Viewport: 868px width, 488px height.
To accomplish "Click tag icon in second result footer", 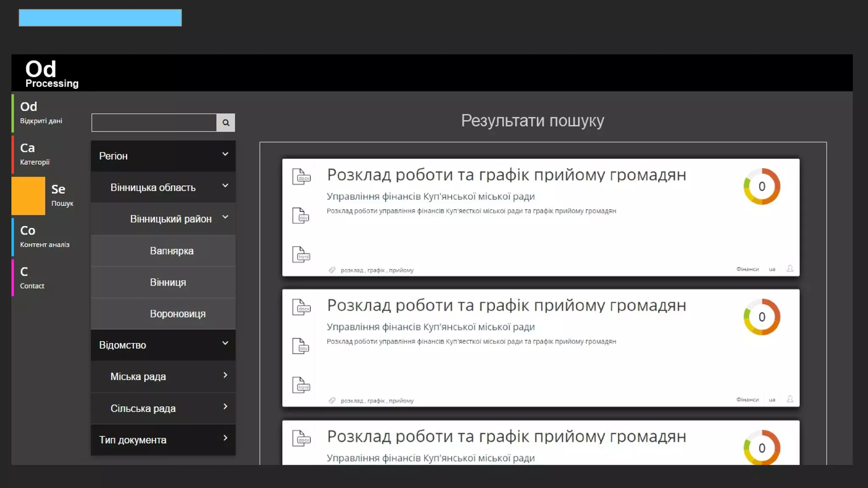I will click(x=332, y=400).
